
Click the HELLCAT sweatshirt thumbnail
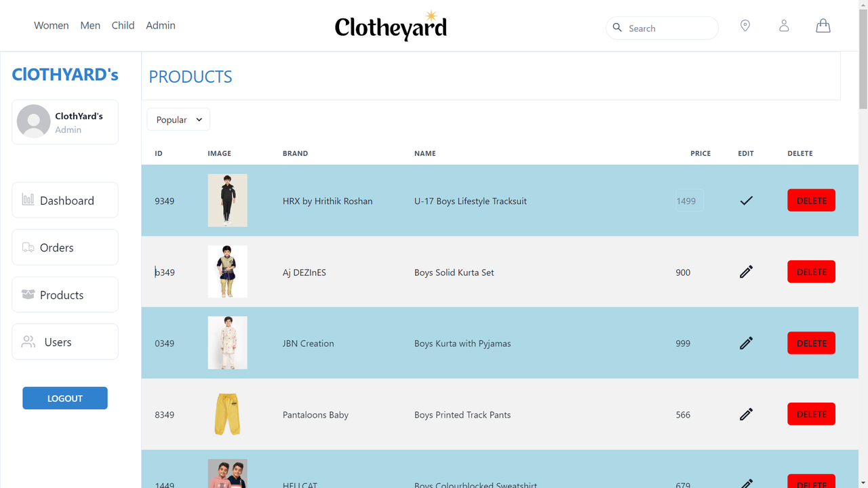click(227, 473)
